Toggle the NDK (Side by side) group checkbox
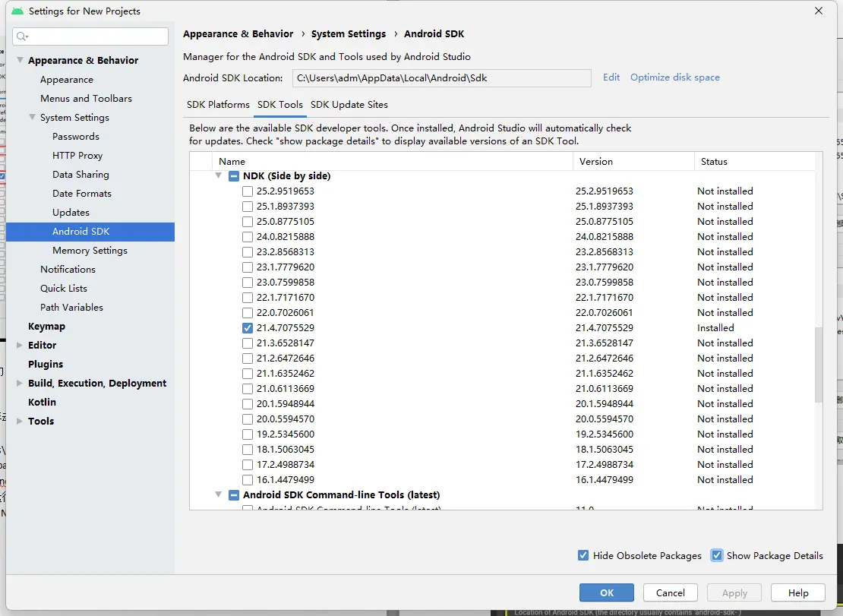This screenshot has width=843, height=616. [234, 175]
